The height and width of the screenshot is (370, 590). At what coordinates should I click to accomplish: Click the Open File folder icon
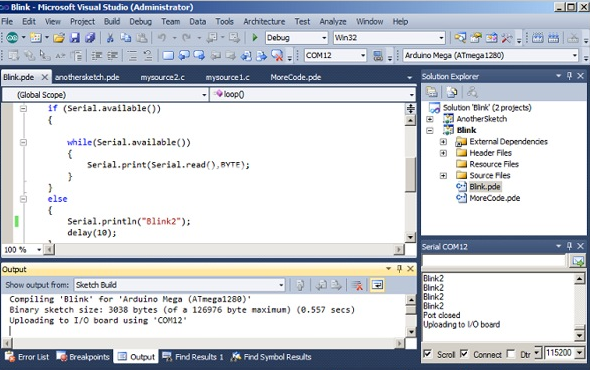coord(59,38)
